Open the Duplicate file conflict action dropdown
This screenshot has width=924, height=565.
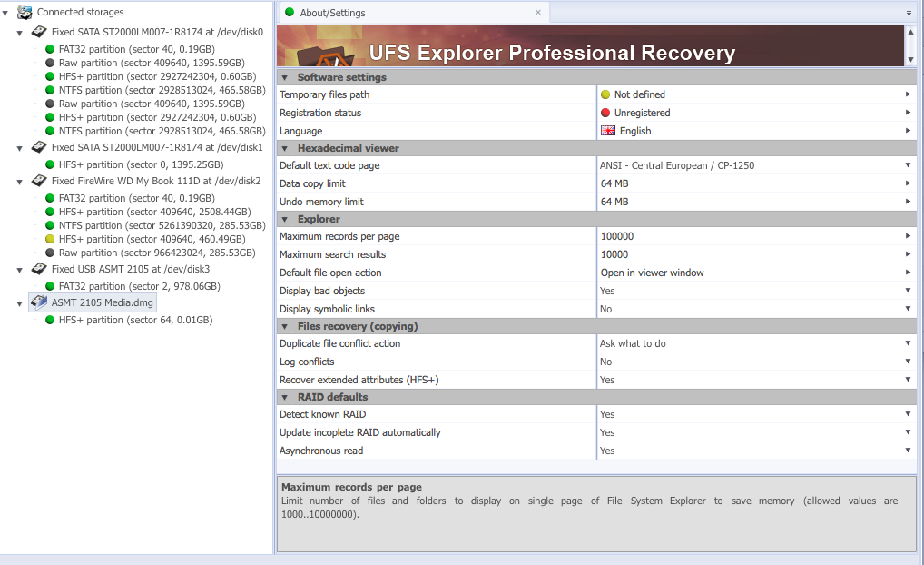908,343
